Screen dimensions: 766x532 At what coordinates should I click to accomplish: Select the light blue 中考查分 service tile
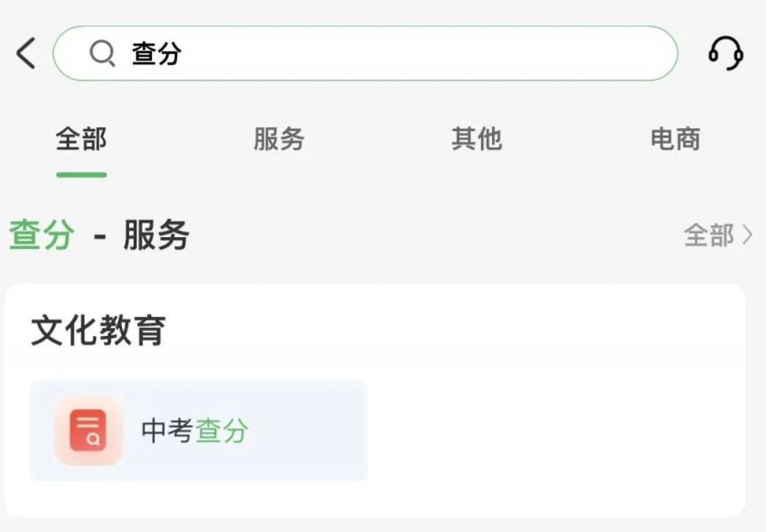(x=199, y=431)
